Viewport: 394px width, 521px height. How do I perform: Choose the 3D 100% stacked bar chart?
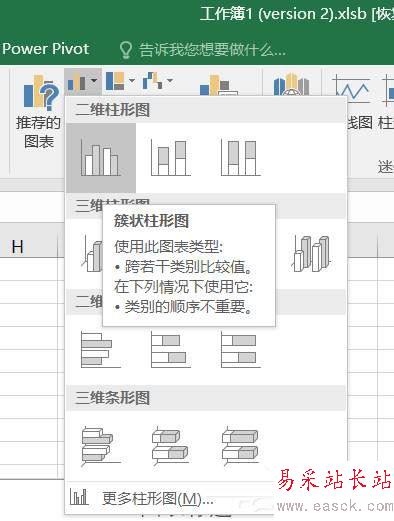click(x=241, y=445)
